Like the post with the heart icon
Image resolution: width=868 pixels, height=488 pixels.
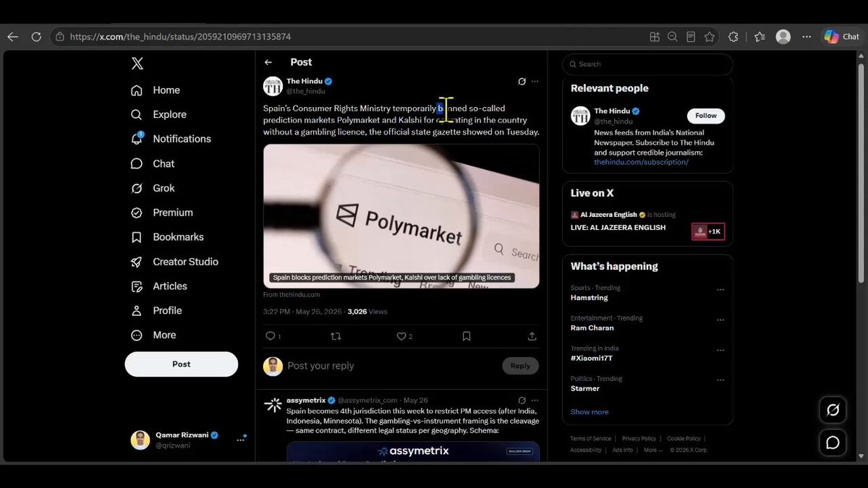(401, 336)
